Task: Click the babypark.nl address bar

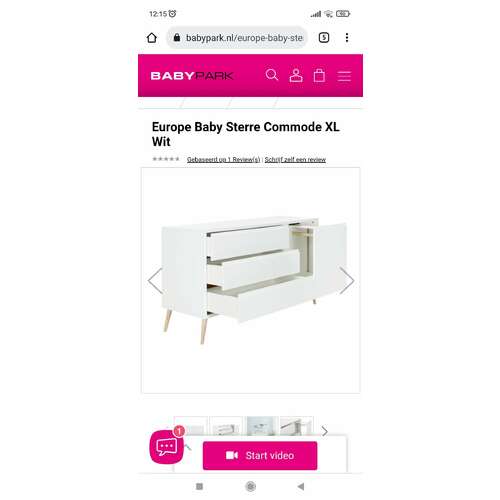Action: coord(237,38)
